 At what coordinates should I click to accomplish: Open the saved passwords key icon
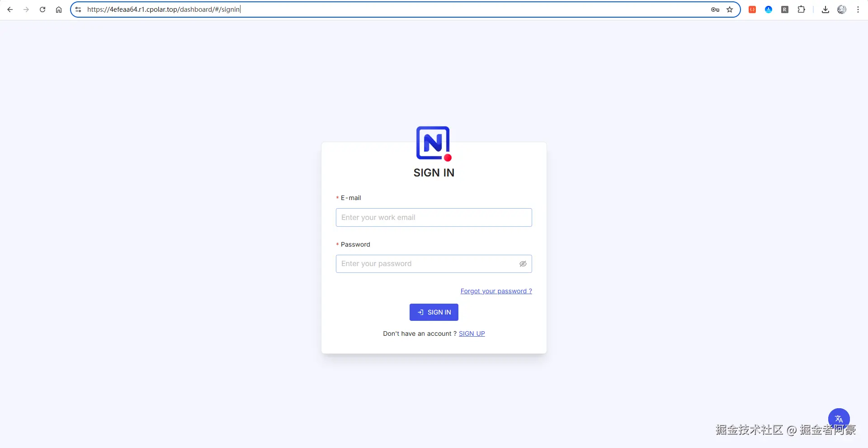coord(715,10)
